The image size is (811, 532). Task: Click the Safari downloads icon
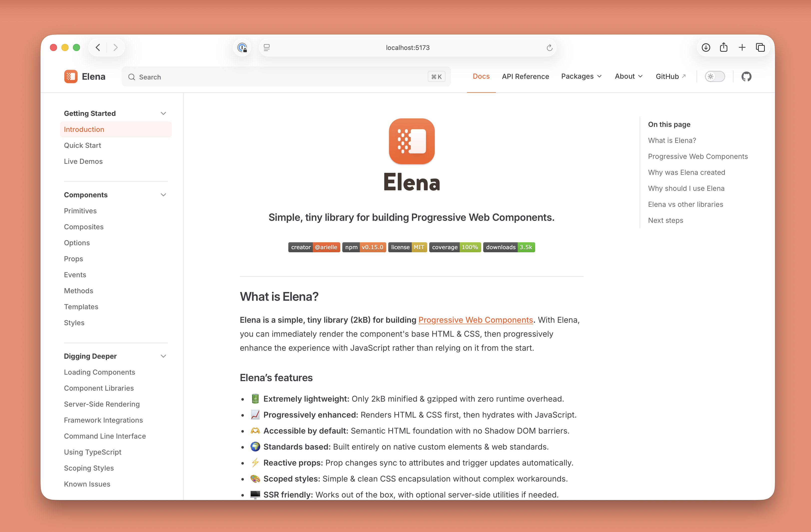pyautogui.click(x=706, y=47)
